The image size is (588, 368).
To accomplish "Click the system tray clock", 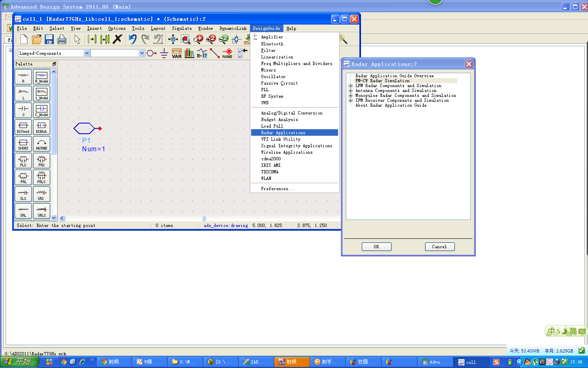I will click(x=576, y=362).
